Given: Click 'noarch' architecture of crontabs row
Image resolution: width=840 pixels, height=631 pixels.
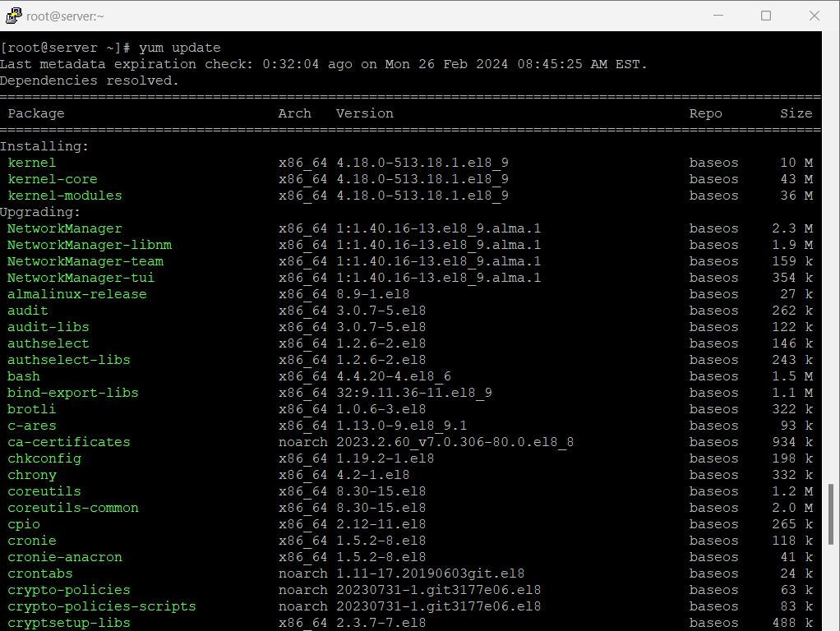Looking at the screenshot, I should (x=302, y=573).
